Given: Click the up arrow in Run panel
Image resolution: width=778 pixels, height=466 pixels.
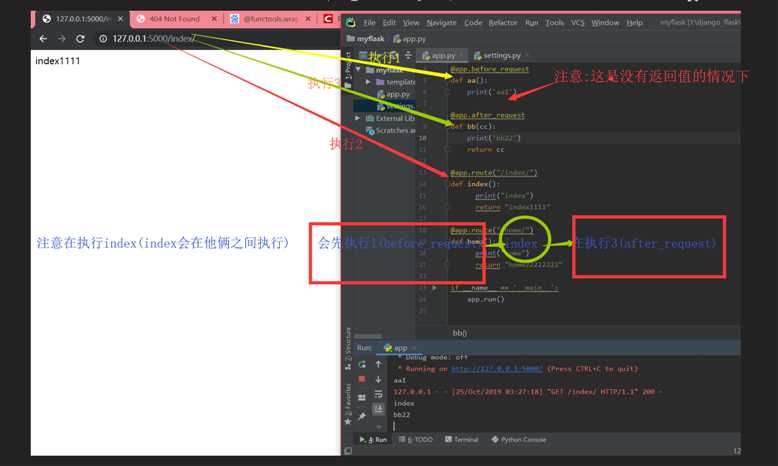Looking at the screenshot, I should (379, 364).
